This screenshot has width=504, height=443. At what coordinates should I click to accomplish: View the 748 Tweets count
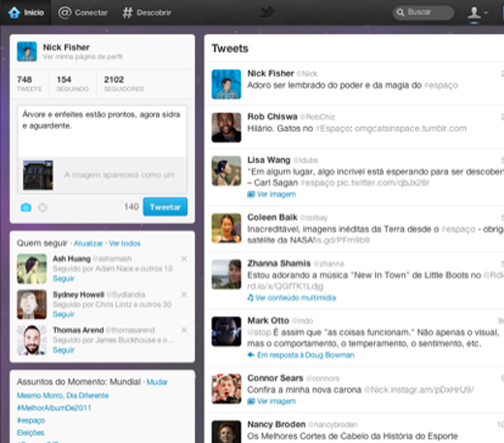[x=29, y=83]
